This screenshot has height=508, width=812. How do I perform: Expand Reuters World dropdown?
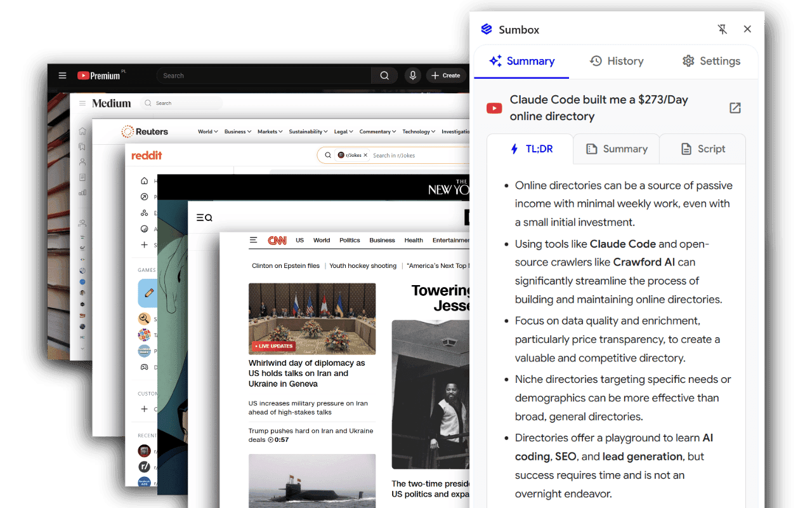click(x=207, y=131)
